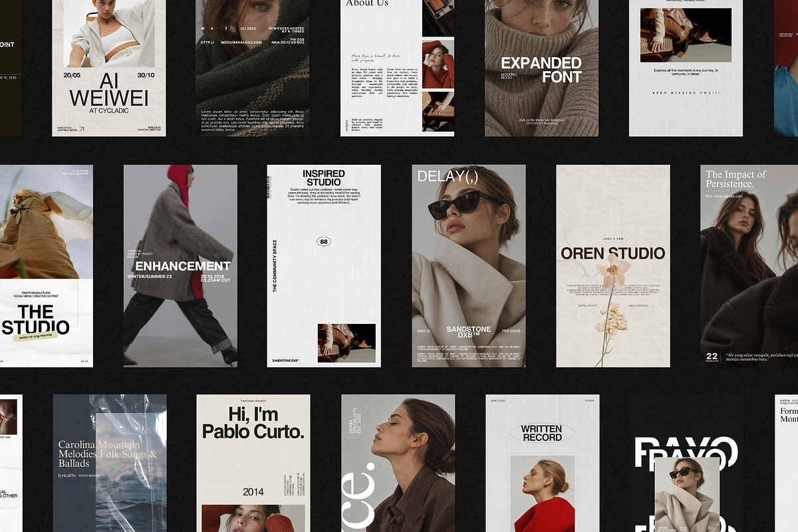Select the WINTER/SUMMER 23 label
Image resolution: width=798 pixels, height=532 pixels.
click(150, 276)
